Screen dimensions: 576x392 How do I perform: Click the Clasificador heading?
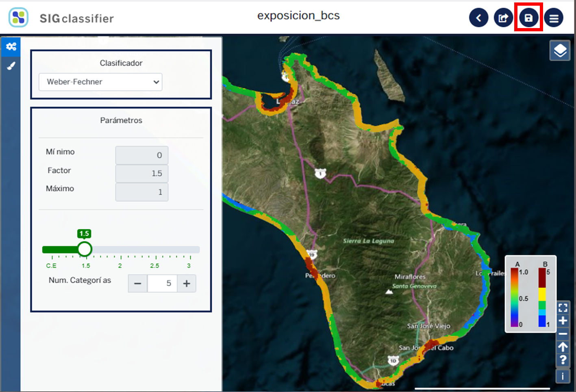121,63
